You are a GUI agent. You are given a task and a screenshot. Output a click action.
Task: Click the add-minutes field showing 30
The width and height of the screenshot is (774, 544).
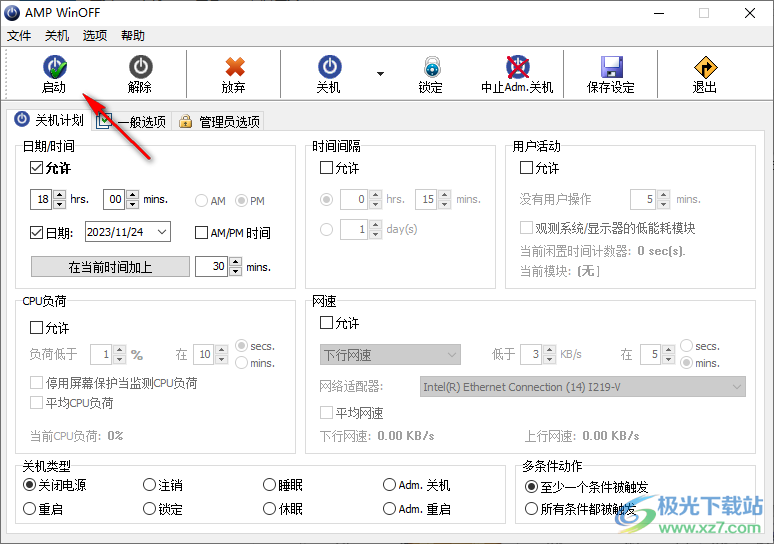coord(212,267)
